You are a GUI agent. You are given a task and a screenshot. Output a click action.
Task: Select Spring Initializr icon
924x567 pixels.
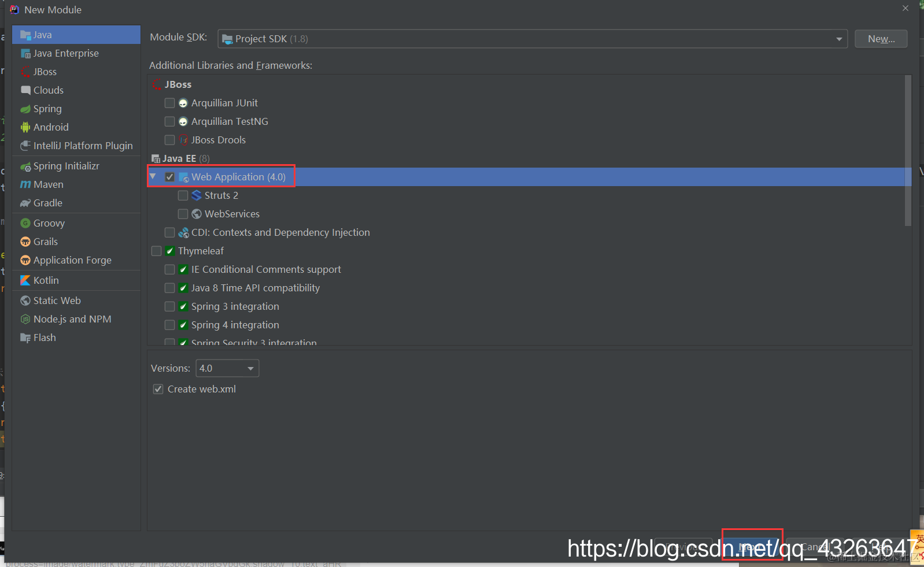pos(25,166)
